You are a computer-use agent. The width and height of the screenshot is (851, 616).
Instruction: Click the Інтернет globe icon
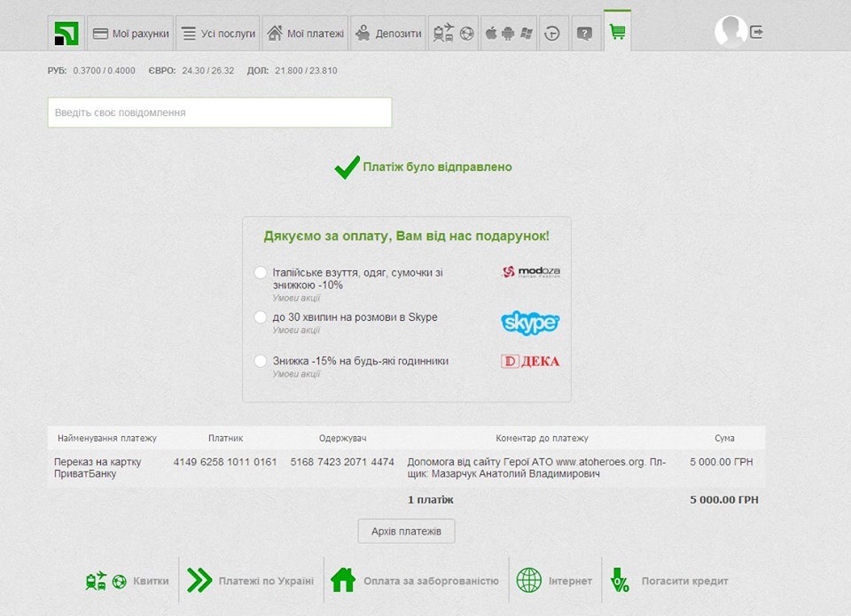coord(529,581)
